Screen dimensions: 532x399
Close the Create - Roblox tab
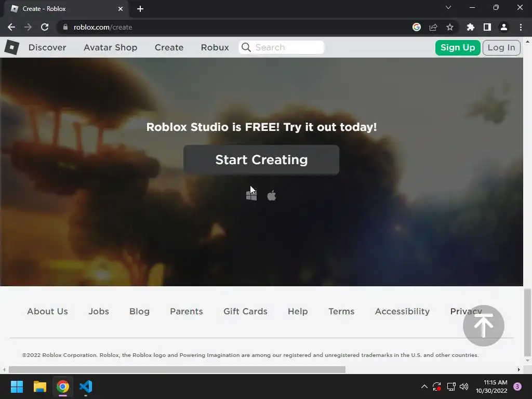click(121, 9)
